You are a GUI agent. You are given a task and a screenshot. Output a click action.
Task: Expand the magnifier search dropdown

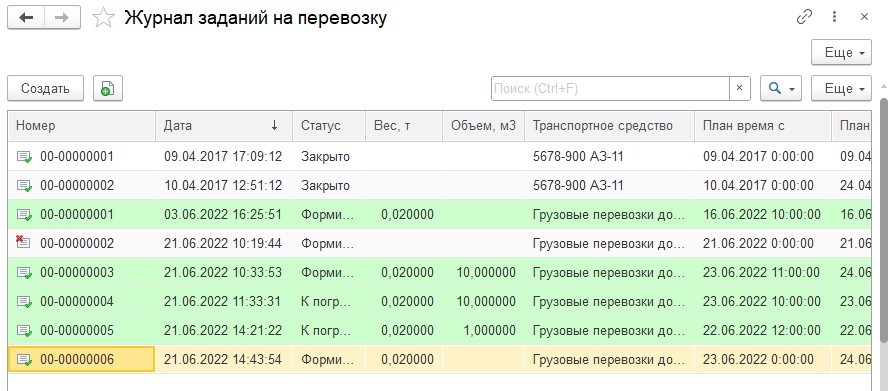(780, 88)
